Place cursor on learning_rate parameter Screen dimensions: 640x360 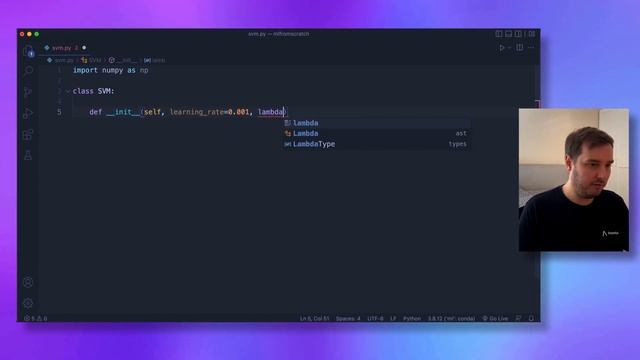(x=197, y=112)
